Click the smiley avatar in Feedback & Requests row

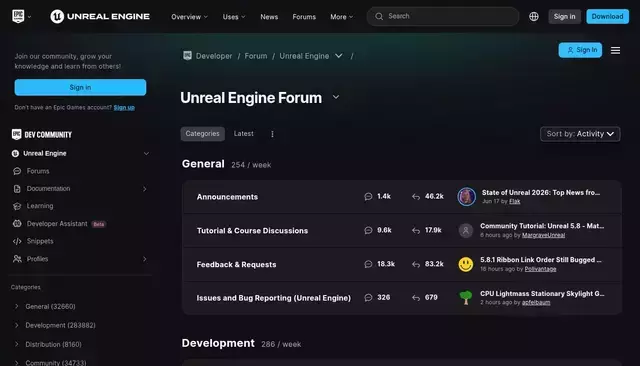[466, 264]
